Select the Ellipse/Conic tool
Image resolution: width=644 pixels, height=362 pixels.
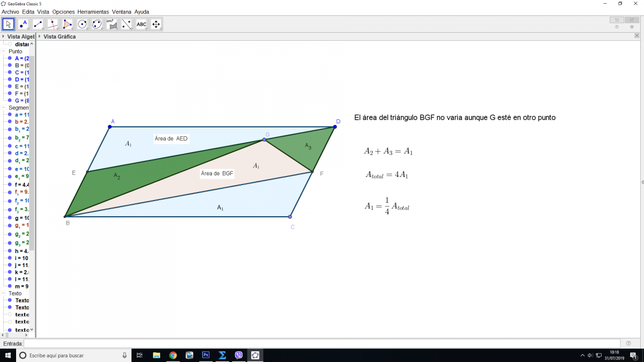(x=97, y=24)
